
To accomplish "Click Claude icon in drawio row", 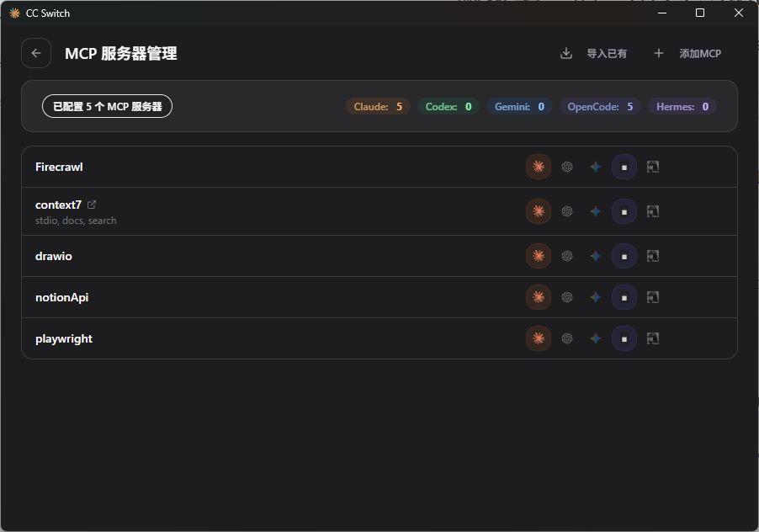I will pyautogui.click(x=539, y=256).
